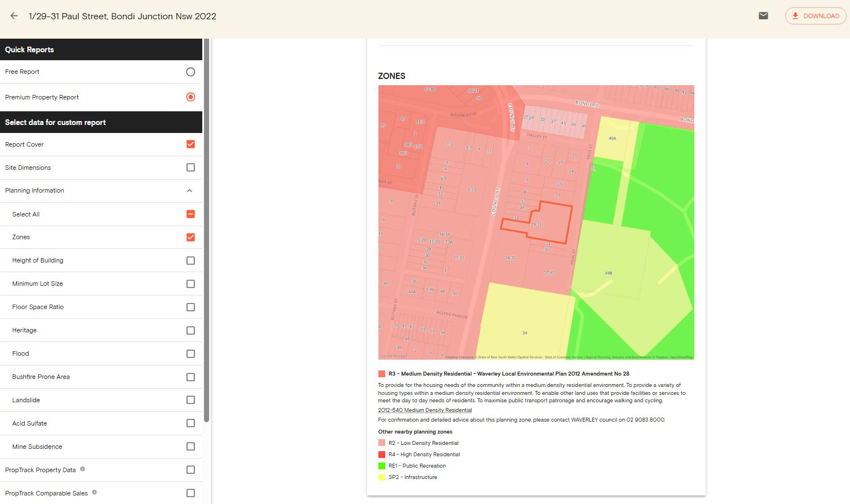Click the Planning Information label
This screenshot has height=504, width=850.
pyautogui.click(x=35, y=191)
